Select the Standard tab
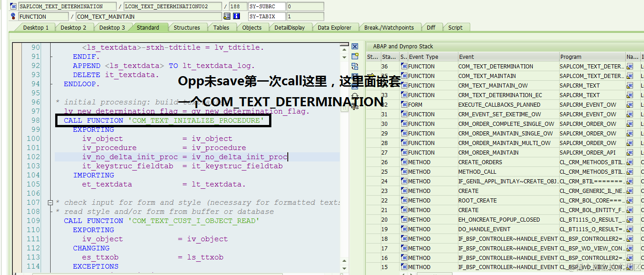The width and height of the screenshot is (644, 275). 148,28
